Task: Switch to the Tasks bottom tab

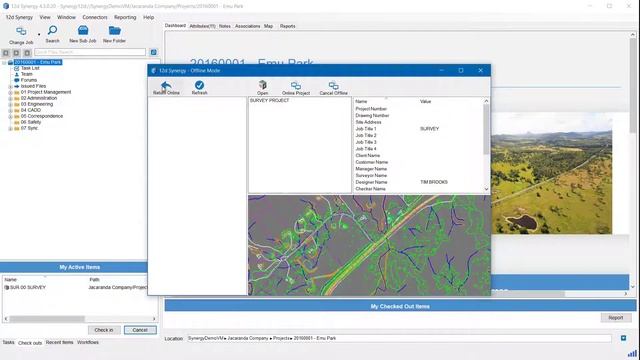Action: (x=8, y=342)
